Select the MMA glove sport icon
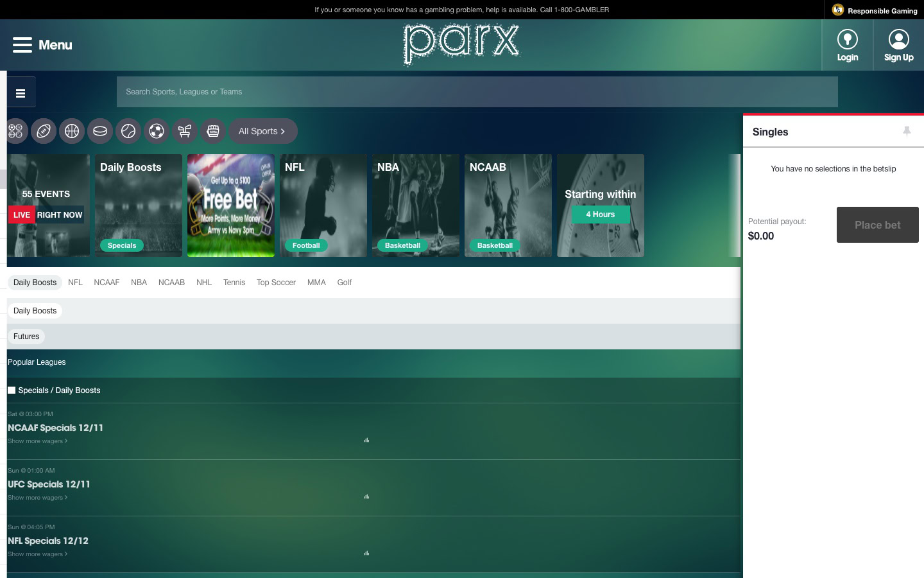This screenshot has width=924, height=578. pos(213,131)
